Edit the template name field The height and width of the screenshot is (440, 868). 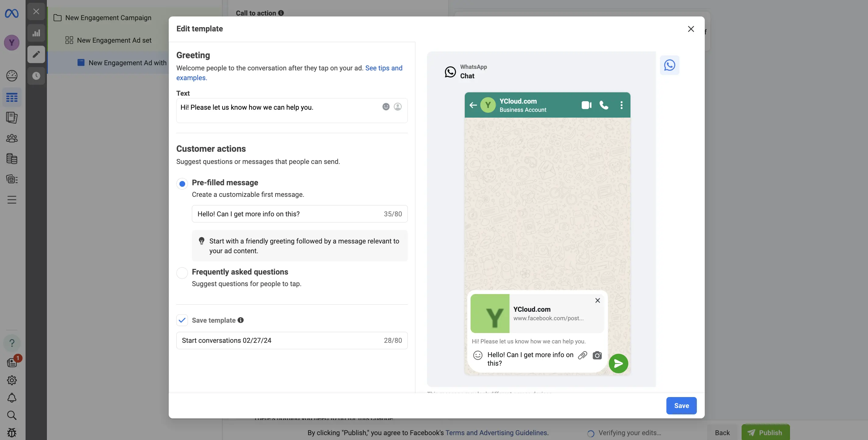(x=292, y=341)
